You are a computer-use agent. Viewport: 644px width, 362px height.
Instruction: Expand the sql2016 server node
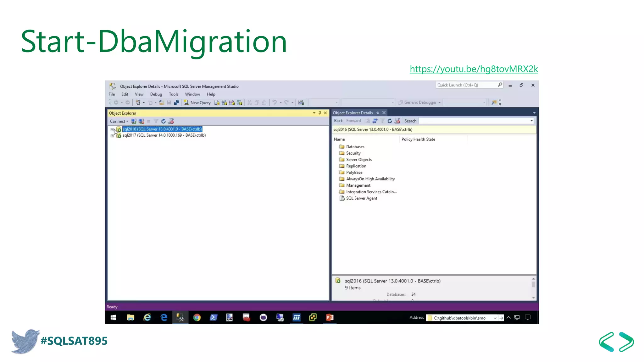pos(112,129)
